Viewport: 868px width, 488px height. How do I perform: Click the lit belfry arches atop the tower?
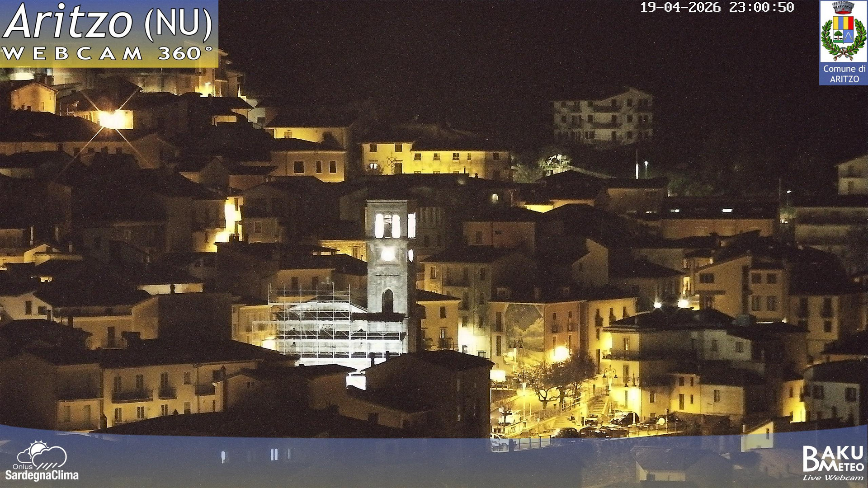tap(388, 225)
